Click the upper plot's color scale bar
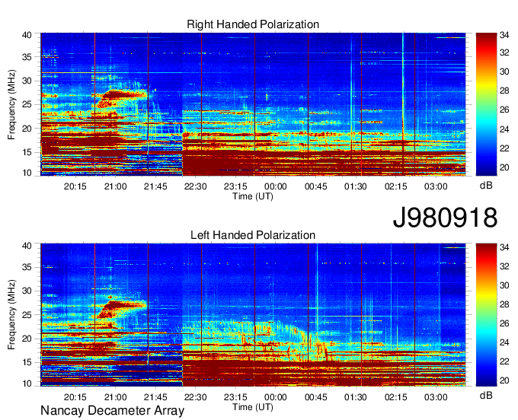Viewport: 518px width, 420px height. (486, 104)
